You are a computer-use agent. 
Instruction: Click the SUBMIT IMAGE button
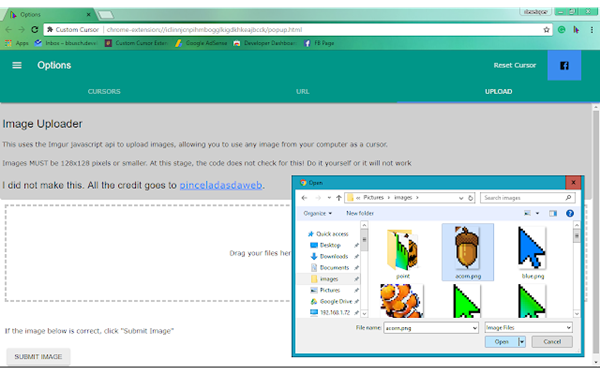(x=38, y=357)
